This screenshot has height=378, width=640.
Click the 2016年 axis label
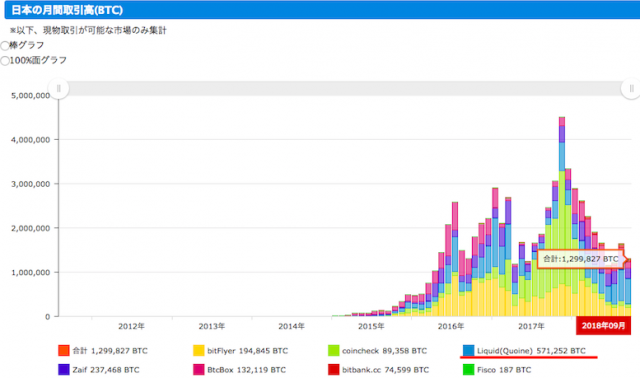(451, 326)
